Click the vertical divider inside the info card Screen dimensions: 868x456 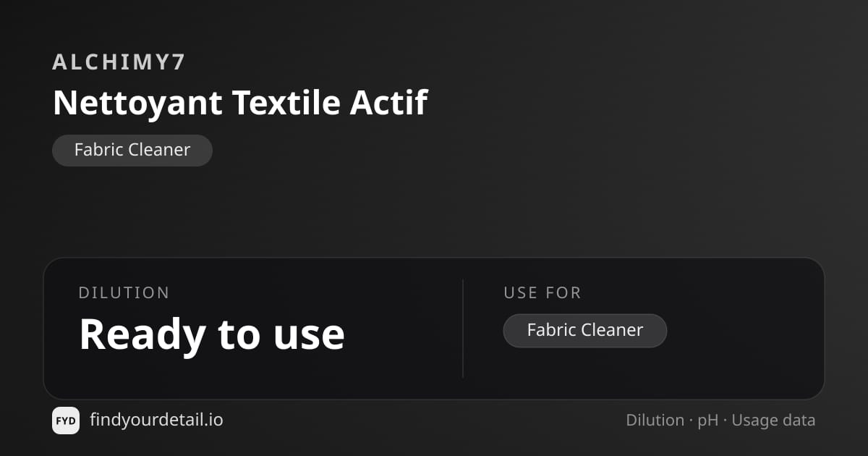pyautogui.click(x=463, y=329)
